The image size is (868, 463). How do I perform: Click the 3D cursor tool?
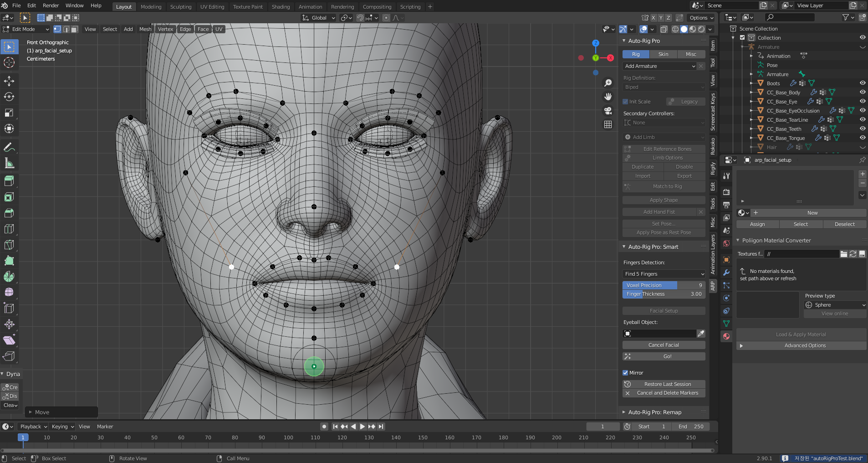click(9, 63)
